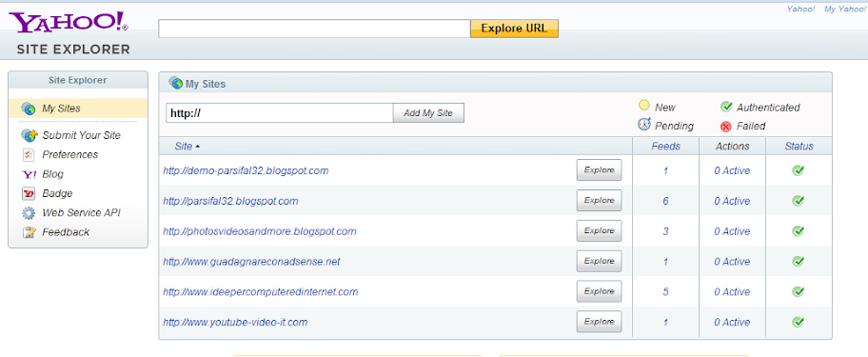868x357 pixels.
Task: Click the green Authenticated legend icon
Action: point(726,107)
